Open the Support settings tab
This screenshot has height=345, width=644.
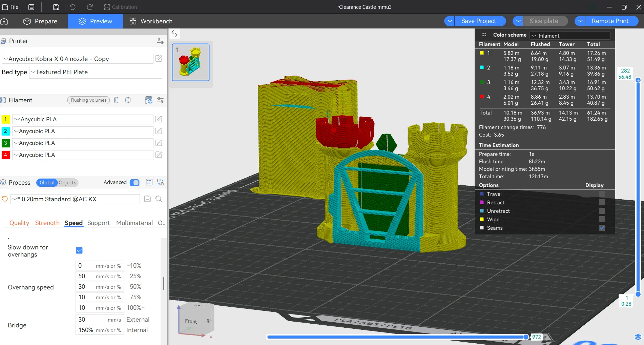(x=99, y=223)
